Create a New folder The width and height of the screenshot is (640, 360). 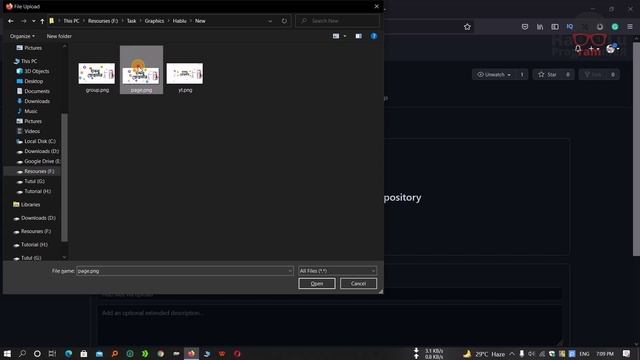pos(59,36)
